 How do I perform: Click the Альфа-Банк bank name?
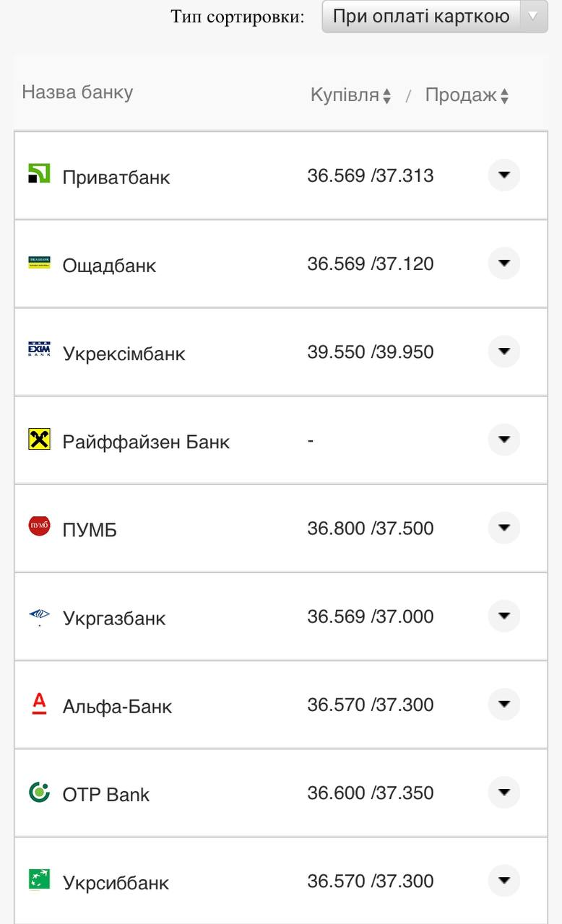click(x=117, y=706)
